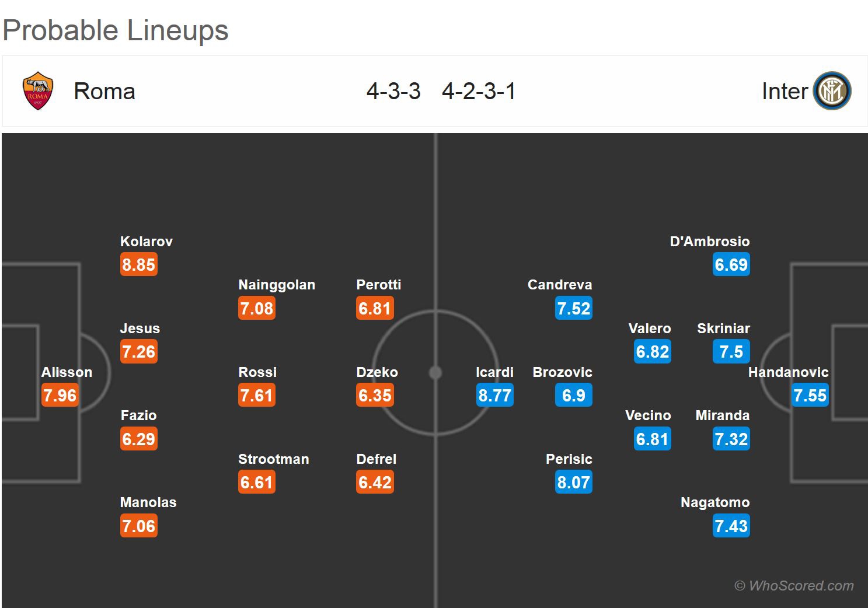The height and width of the screenshot is (608, 868).
Task: Click Perisic's 8.07 rating badge
Action: (x=574, y=482)
